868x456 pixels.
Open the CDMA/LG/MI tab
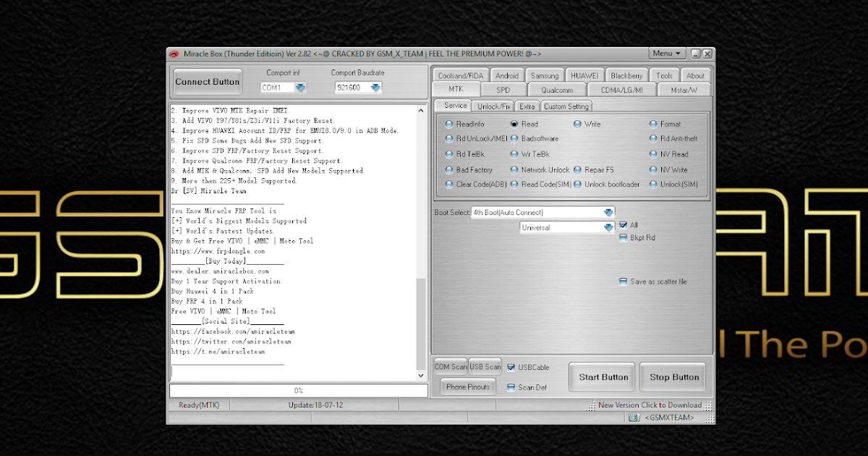coord(622,90)
